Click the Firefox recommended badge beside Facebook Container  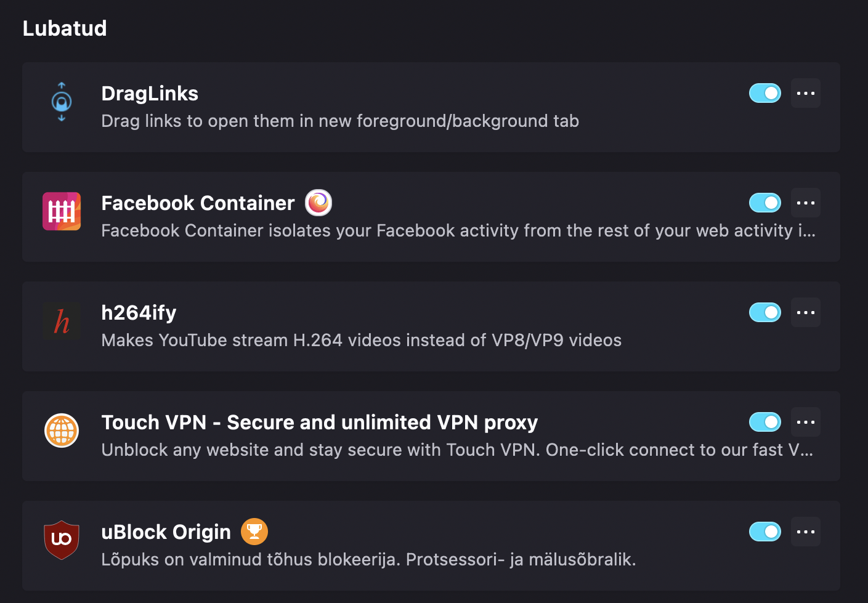[318, 203]
